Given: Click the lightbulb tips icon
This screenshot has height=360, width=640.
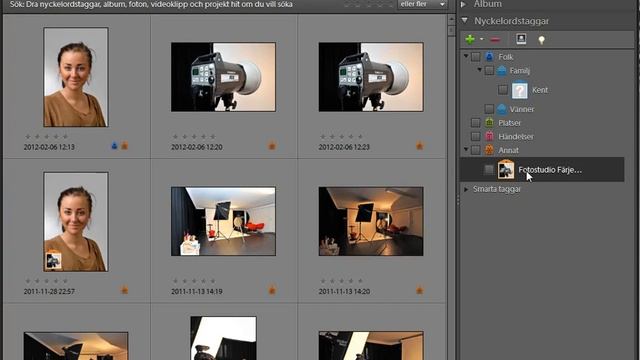Looking at the screenshot, I should click(541, 40).
